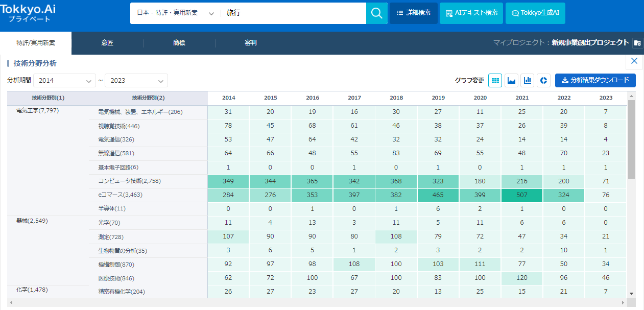Image resolution: width=644 pixels, height=310 pixels.
Task: Click the 2021 eコマース cell showing 507
Action: tap(522, 195)
